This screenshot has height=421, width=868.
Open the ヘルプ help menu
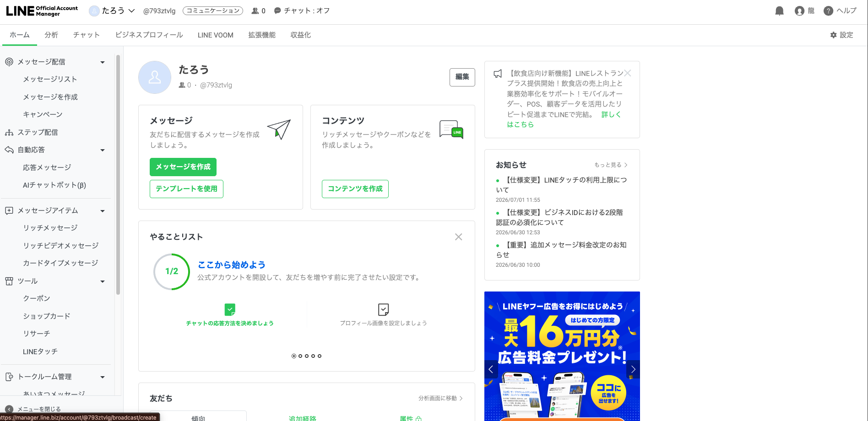840,11
